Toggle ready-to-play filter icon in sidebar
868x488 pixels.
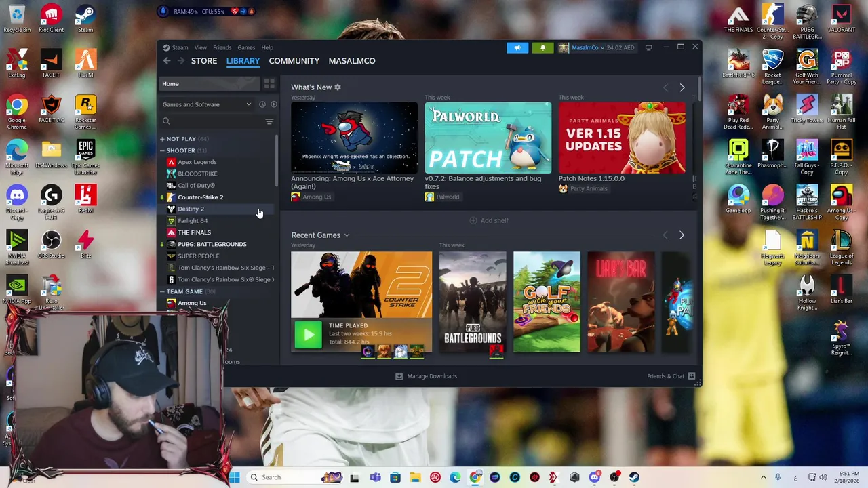(273, 104)
